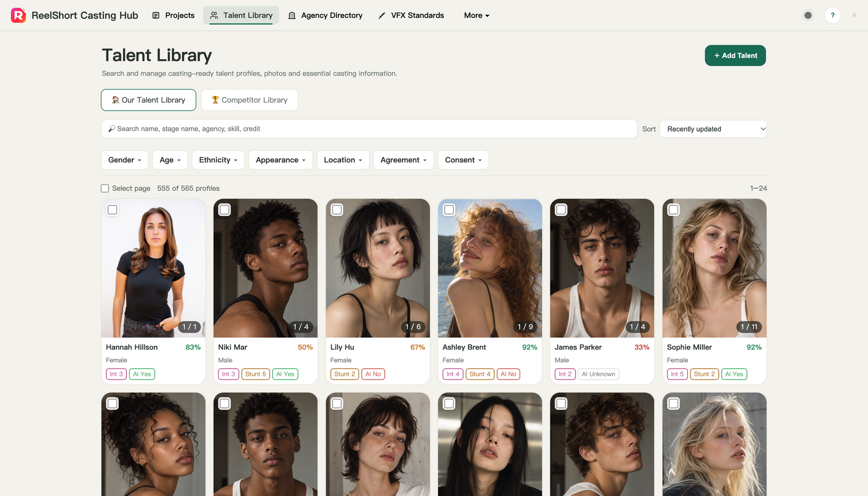Expand the Gender filter

(x=125, y=160)
